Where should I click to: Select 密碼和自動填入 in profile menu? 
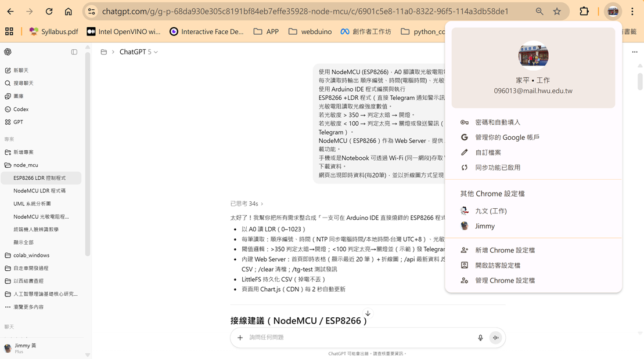coord(498,122)
